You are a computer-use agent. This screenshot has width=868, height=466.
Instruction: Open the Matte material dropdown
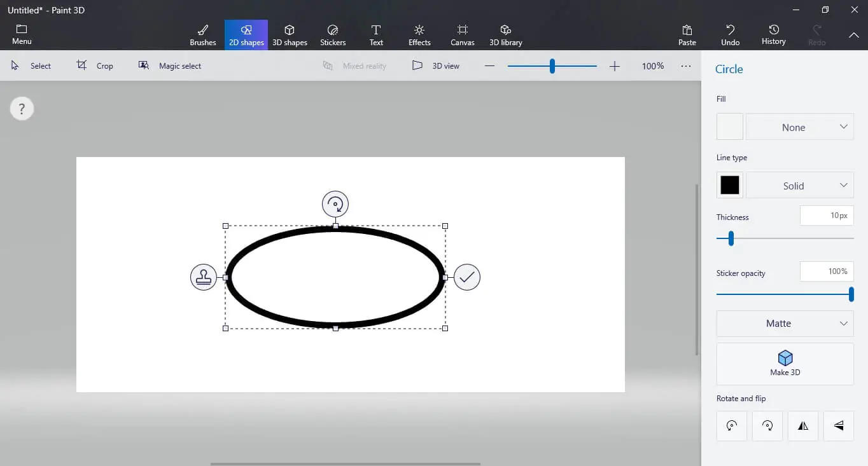(x=785, y=324)
